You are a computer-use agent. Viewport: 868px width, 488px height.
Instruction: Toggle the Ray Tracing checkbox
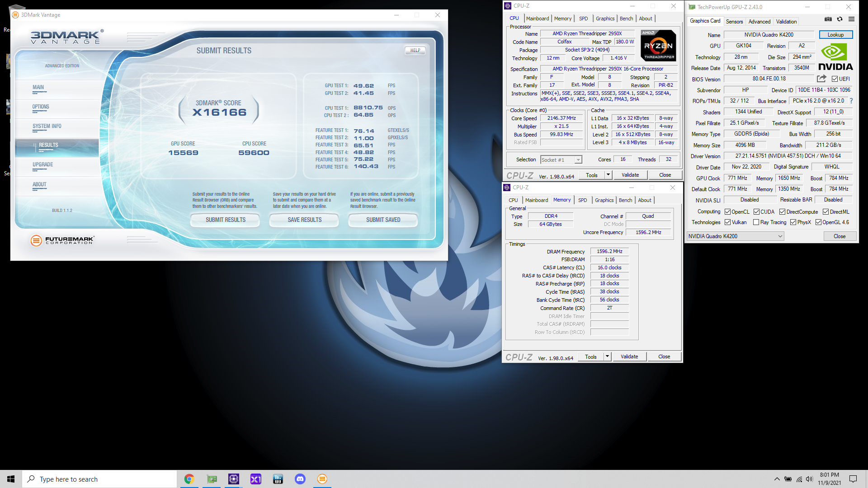(x=756, y=222)
